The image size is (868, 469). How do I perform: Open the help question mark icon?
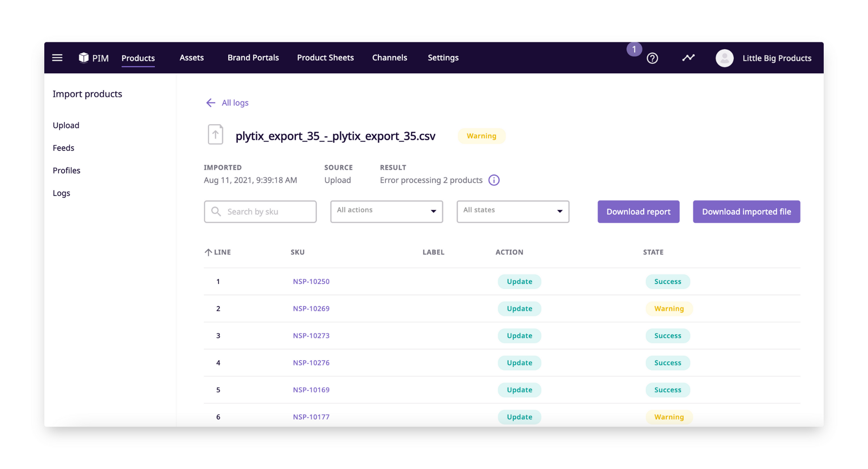(x=652, y=58)
